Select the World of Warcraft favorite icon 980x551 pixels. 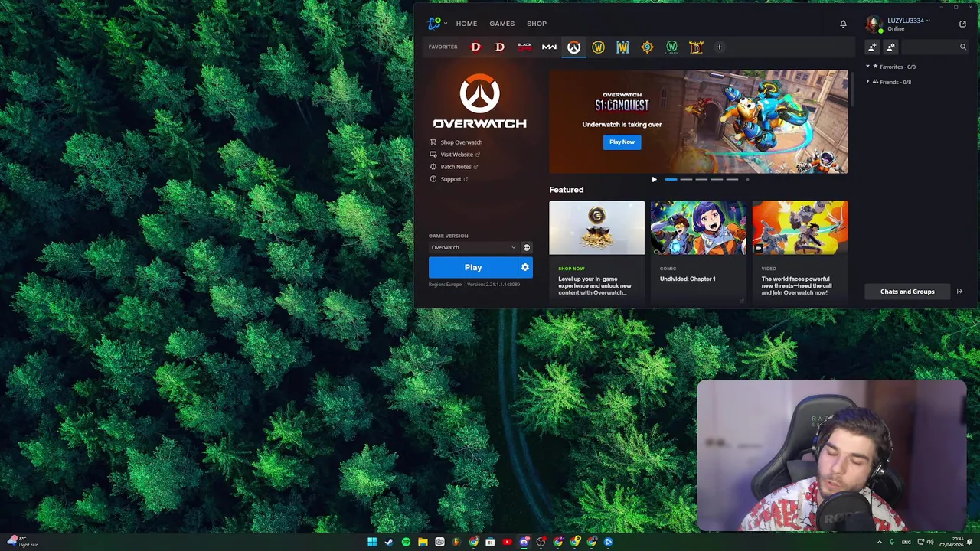pos(598,47)
